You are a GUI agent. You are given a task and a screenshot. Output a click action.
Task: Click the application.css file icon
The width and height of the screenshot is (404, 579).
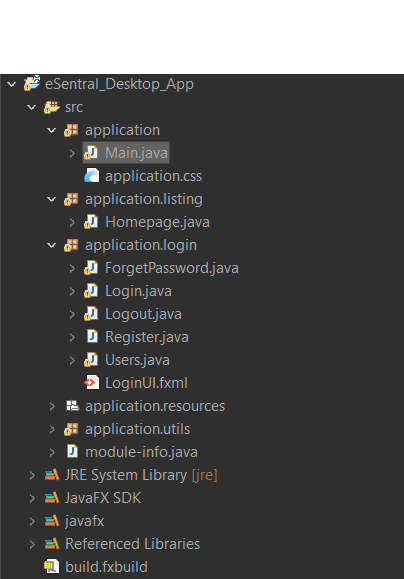coord(92,176)
